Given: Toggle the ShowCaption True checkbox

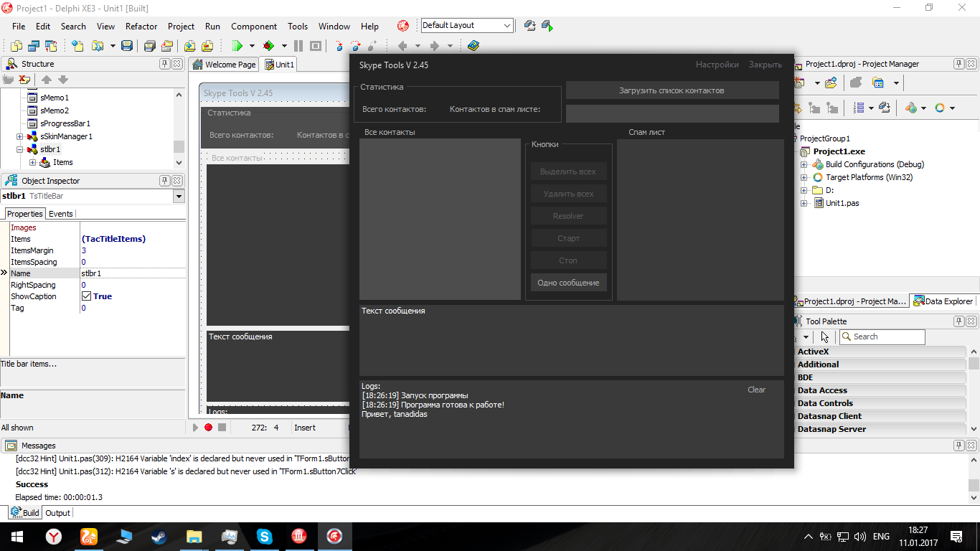Looking at the screenshot, I should [86, 296].
